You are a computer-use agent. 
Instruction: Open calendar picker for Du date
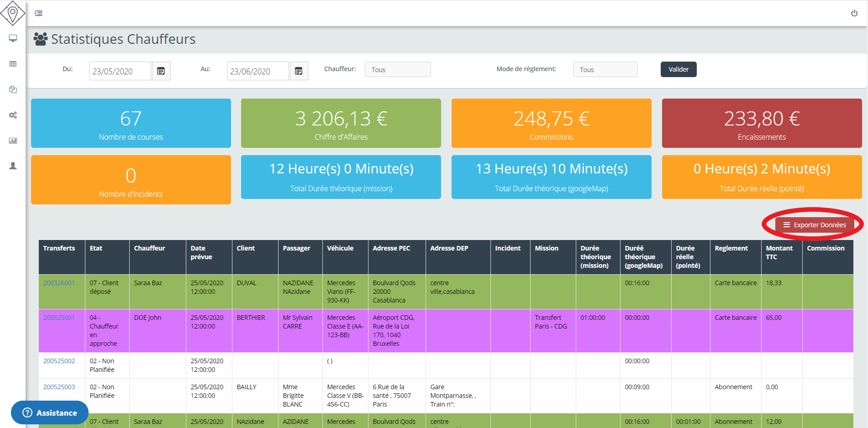click(161, 71)
